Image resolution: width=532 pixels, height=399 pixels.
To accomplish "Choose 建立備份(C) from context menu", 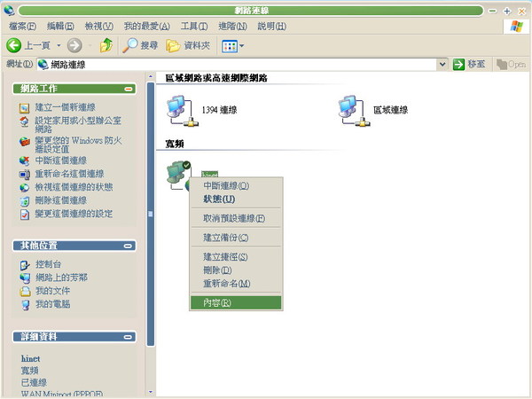I will [x=236, y=238].
